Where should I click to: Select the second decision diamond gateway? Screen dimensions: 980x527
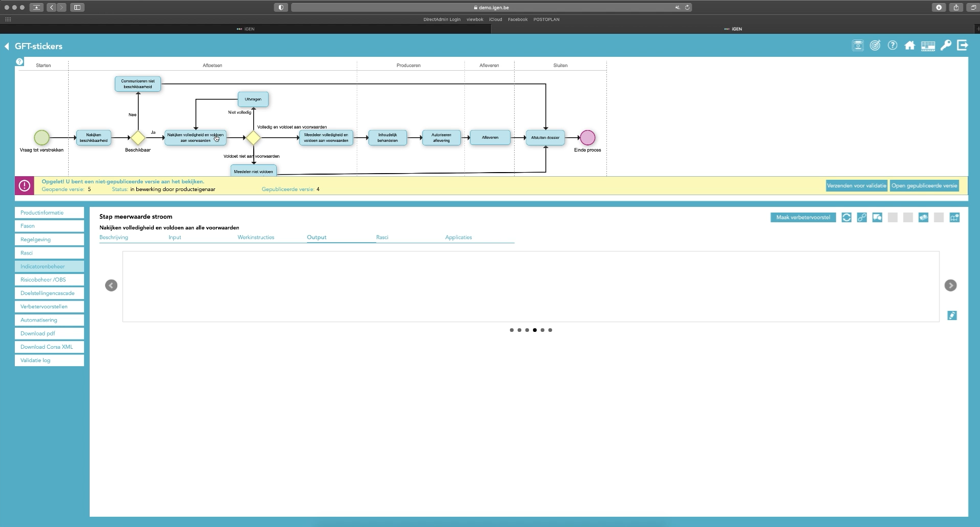[254, 137]
